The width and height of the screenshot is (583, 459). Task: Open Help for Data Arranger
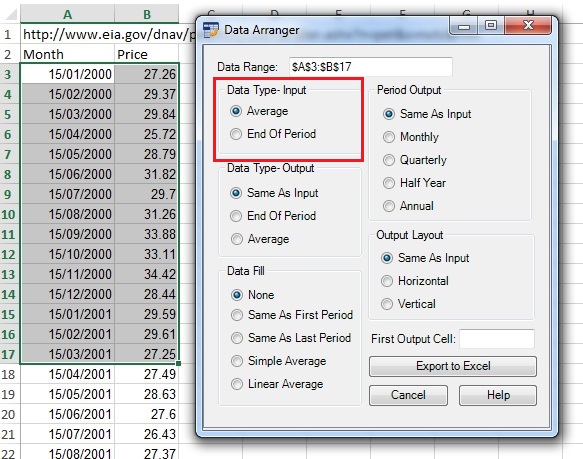coord(498,395)
